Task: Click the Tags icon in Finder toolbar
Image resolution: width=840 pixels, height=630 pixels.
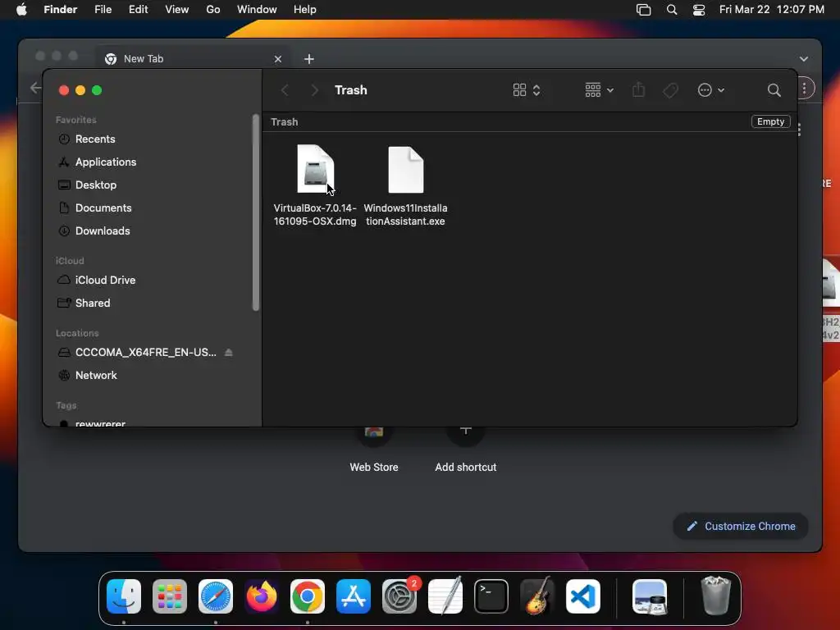Action: click(670, 90)
